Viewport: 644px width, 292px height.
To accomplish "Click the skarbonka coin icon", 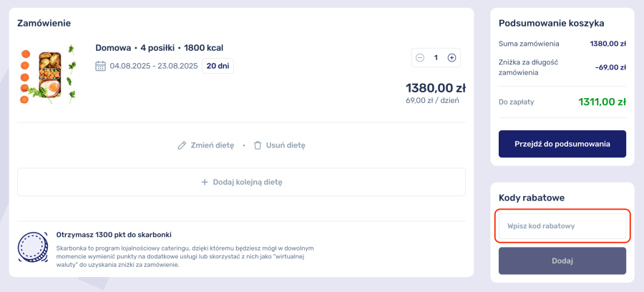I will pos(33,247).
